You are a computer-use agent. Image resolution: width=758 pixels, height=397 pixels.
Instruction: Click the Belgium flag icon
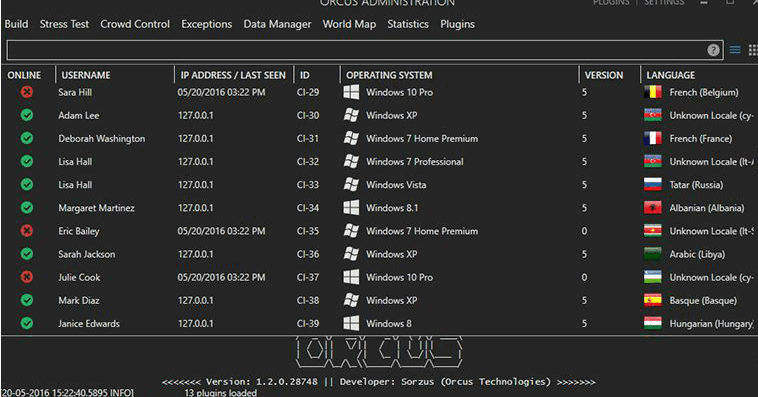click(x=653, y=92)
